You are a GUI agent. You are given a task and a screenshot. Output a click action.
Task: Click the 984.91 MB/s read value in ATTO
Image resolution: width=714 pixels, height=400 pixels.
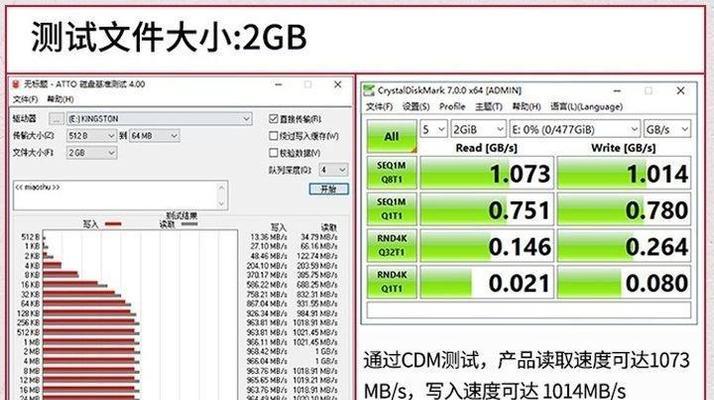pos(318,313)
